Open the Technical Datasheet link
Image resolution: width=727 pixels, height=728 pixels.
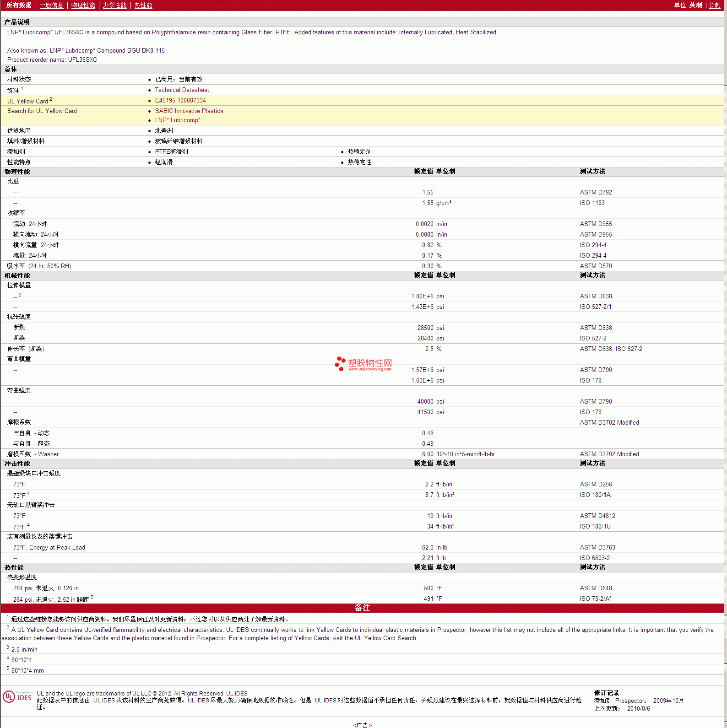tap(182, 90)
